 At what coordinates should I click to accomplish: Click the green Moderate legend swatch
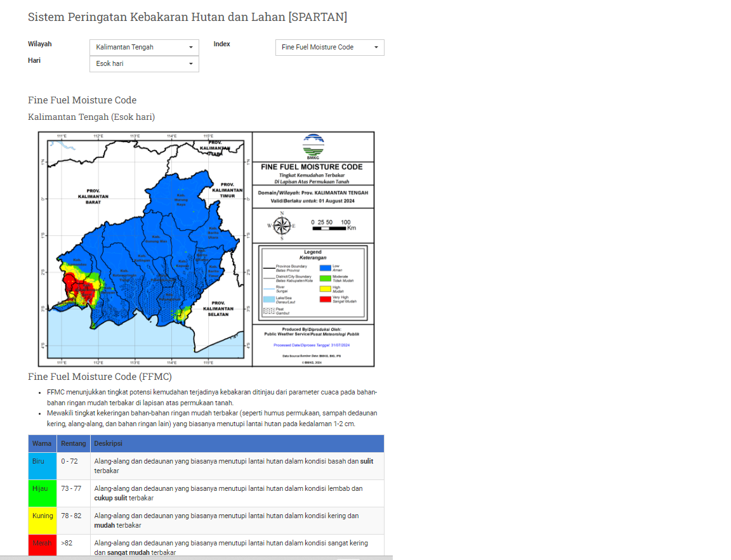coord(326,278)
